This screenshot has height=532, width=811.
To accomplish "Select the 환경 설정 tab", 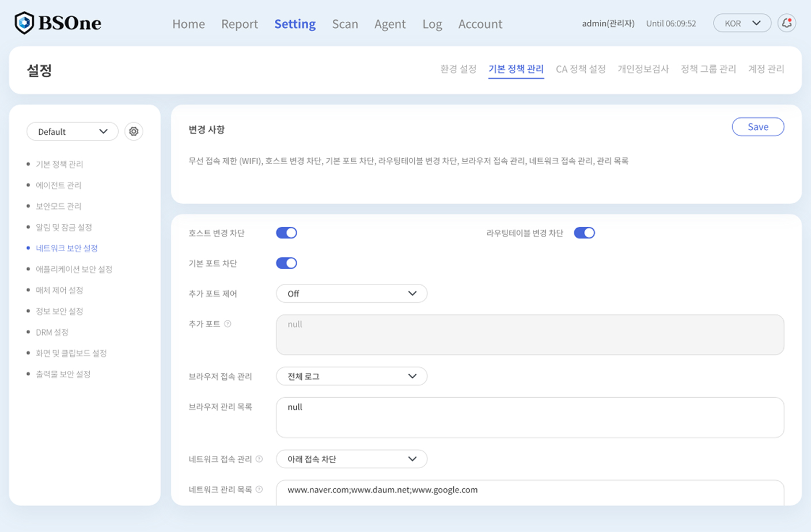I will (458, 68).
